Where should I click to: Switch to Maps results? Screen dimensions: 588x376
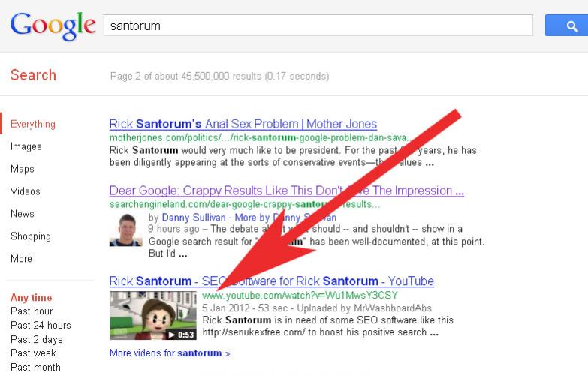22,169
